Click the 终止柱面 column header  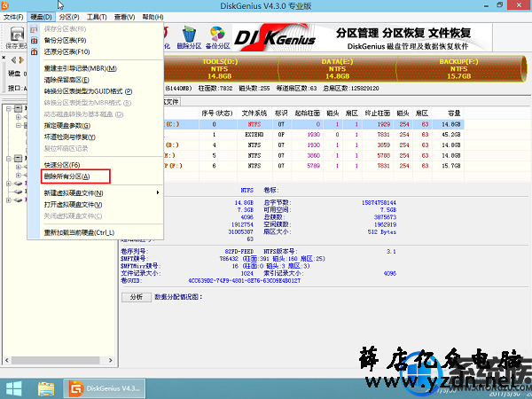378,113
